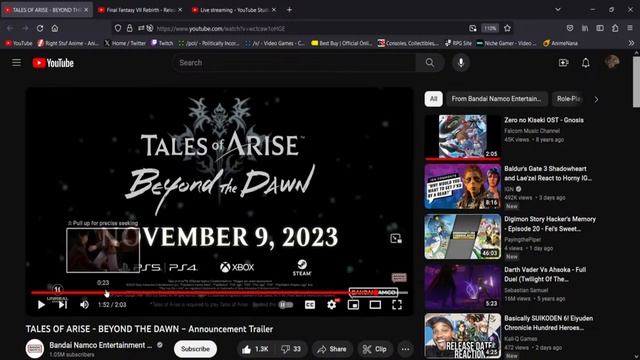Enable miniplayer mode
The width and height of the screenshot is (640, 360).
[x=353, y=304]
